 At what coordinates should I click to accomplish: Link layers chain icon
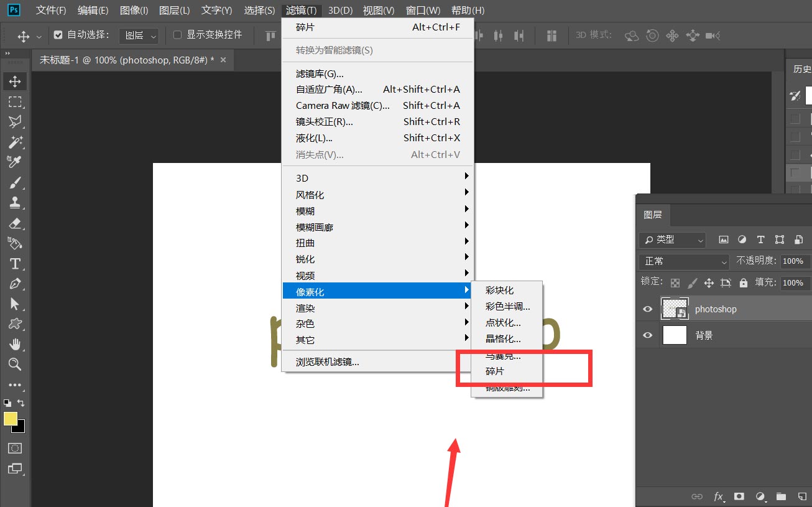(x=698, y=496)
